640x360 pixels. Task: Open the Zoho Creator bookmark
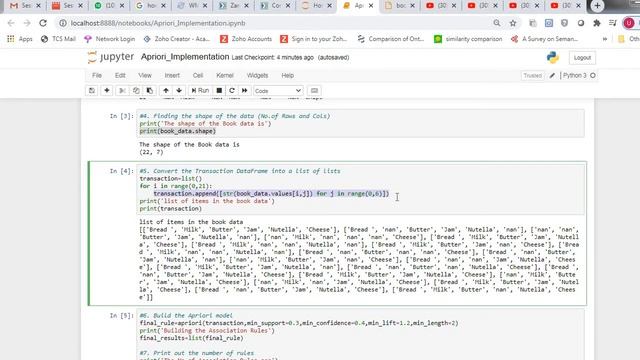pos(177,39)
